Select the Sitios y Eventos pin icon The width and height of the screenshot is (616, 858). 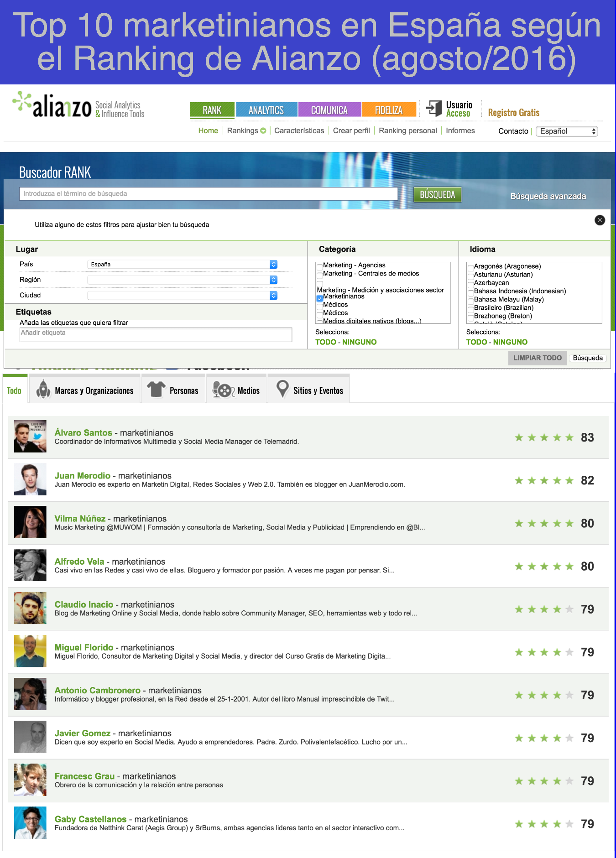point(282,389)
